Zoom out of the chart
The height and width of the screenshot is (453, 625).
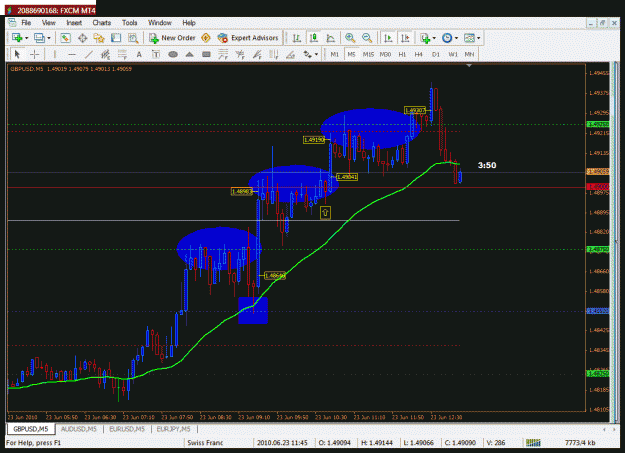367,38
